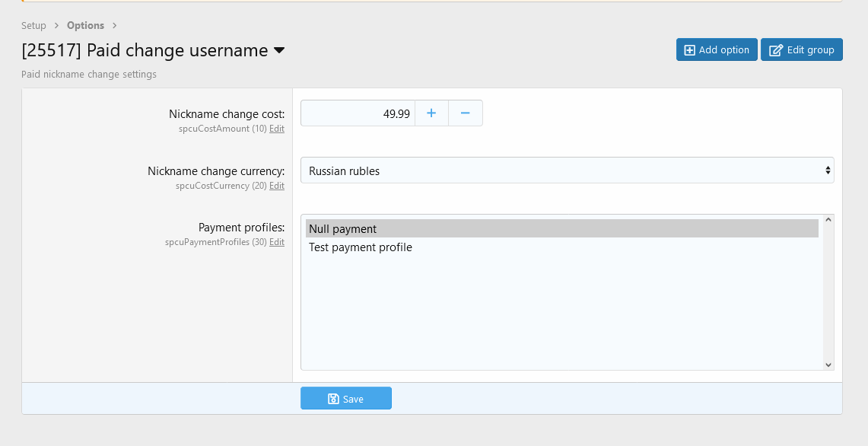This screenshot has height=446, width=868.
Task: Click payment profiles list scroll down arrow
Action: tap(828, 365)
